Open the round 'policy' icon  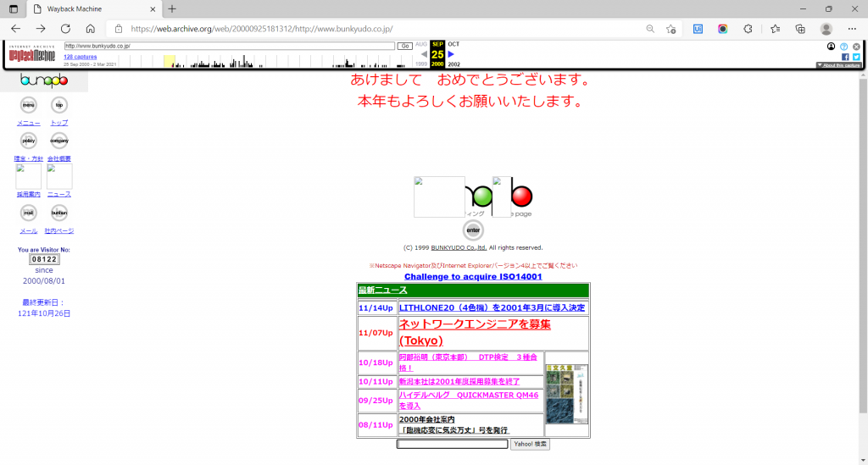(x=29, y=141)
